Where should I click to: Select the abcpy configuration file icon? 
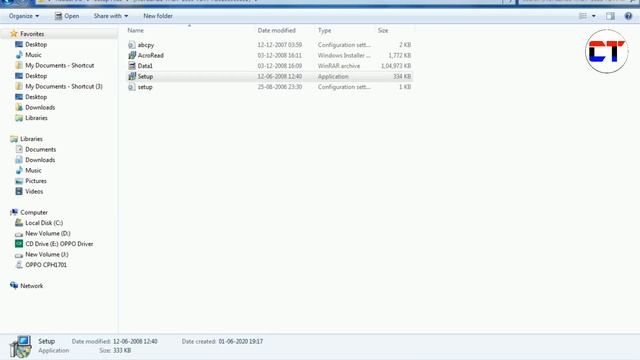[x=131, y=44]
